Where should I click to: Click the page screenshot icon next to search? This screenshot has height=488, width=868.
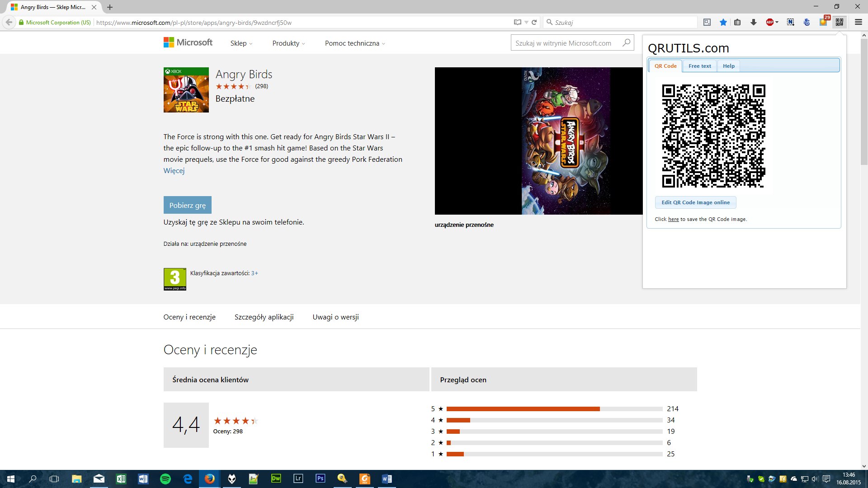pos(707,22)
